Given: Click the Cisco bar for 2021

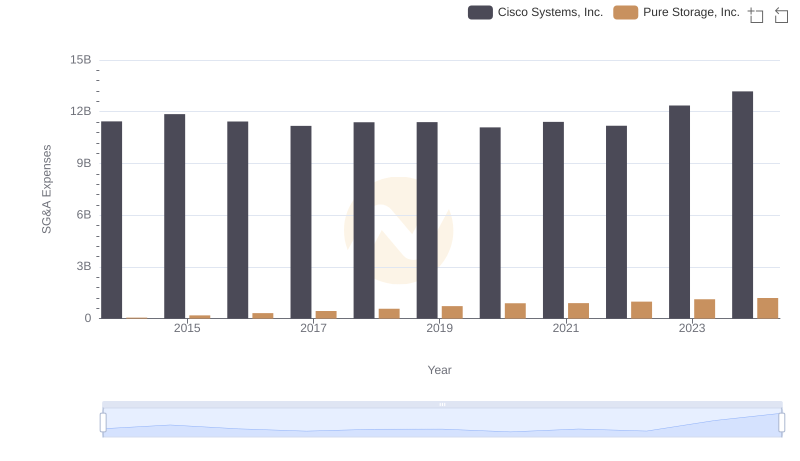Looking at the screenshot, I should click(554, 220).
